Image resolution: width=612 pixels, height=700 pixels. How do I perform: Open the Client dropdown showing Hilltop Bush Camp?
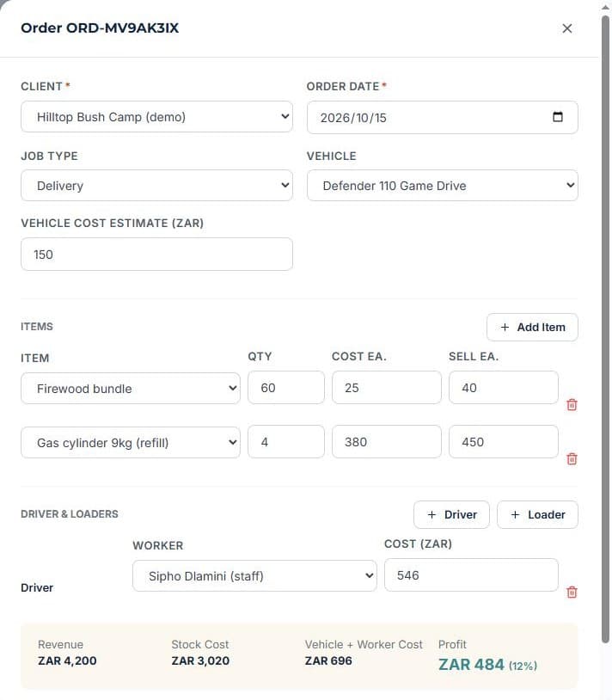click(x=156, y=116)
